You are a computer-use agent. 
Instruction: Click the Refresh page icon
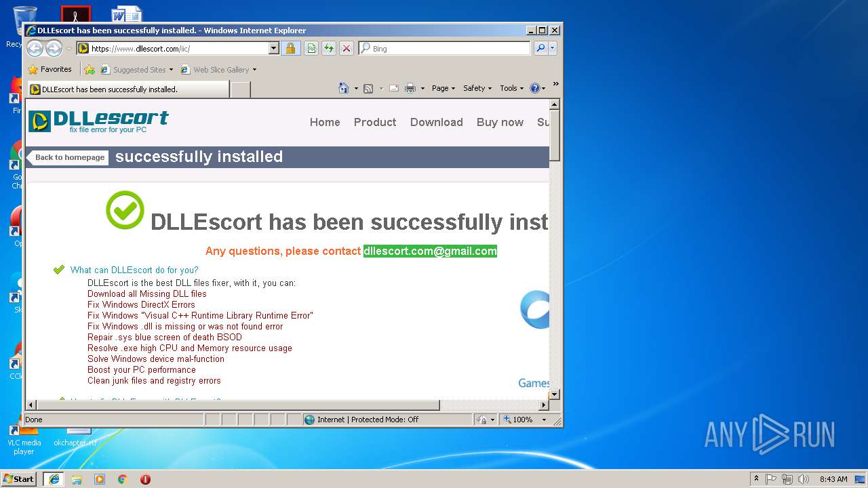328,48
